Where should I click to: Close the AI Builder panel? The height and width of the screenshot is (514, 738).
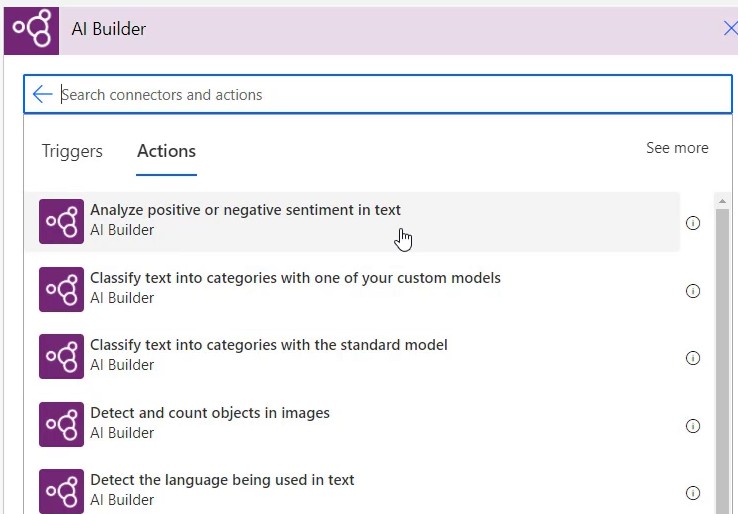tap(730, 29)
